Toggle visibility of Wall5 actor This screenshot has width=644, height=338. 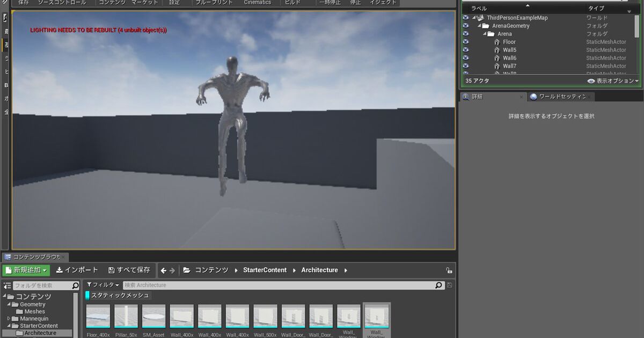465,50
